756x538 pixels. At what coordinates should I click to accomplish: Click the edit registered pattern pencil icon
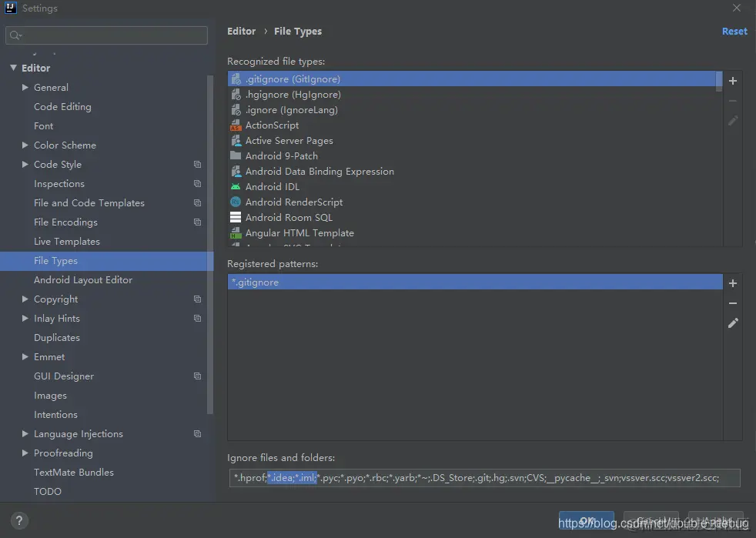(x=732, y=323)
